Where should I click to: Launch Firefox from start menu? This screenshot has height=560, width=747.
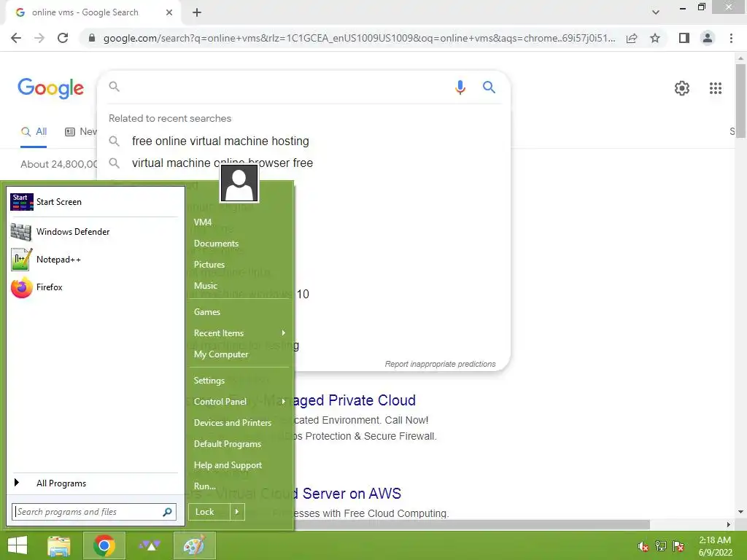[94, 287]
